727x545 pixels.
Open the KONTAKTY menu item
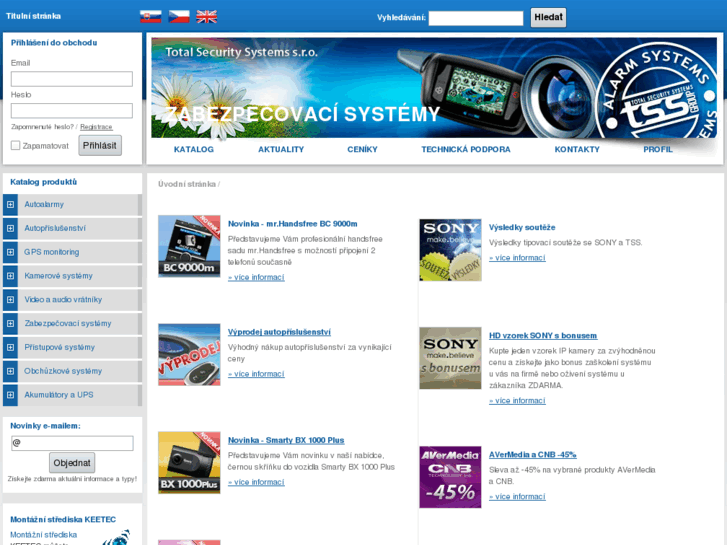click(577, 149)
